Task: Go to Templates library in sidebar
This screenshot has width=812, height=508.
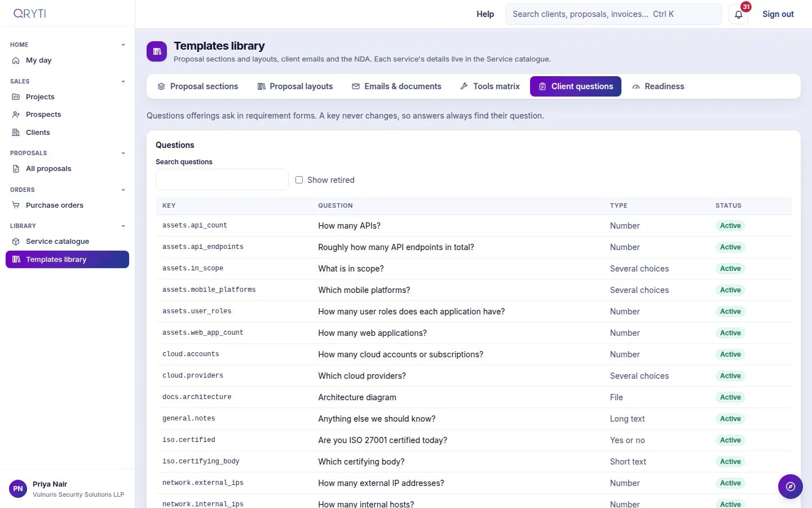Action: click(67, 260)
